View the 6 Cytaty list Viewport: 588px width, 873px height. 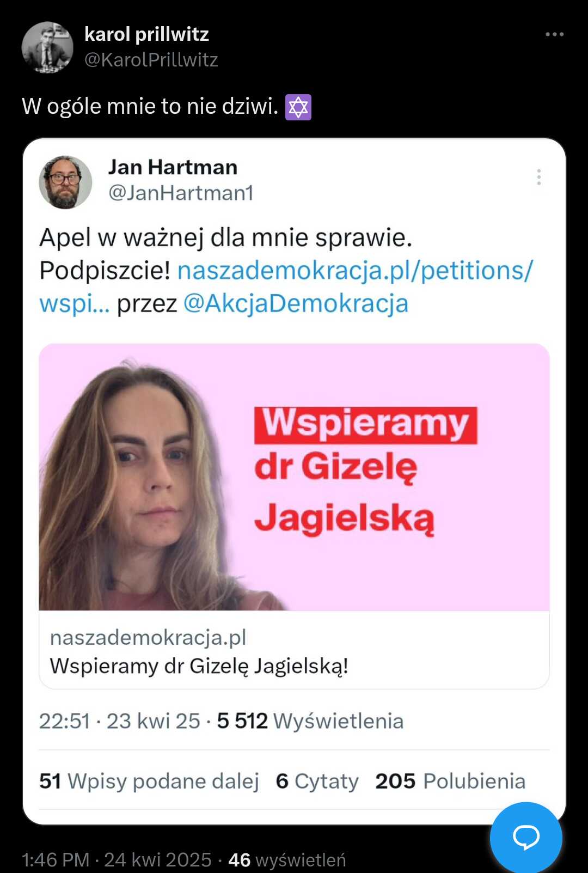(317, 781)
